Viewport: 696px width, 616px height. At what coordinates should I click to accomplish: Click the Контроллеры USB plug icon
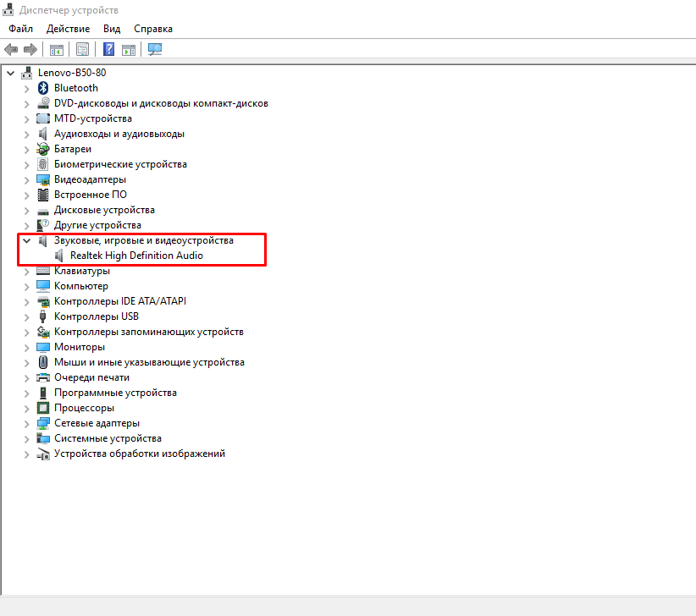[43, 316]
